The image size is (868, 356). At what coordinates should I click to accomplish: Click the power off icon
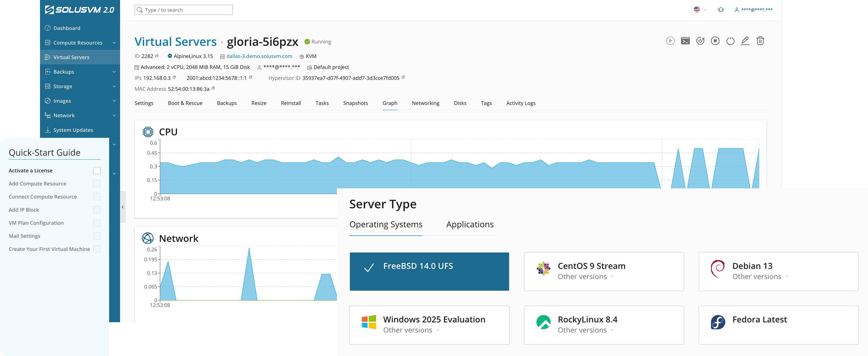730,41
